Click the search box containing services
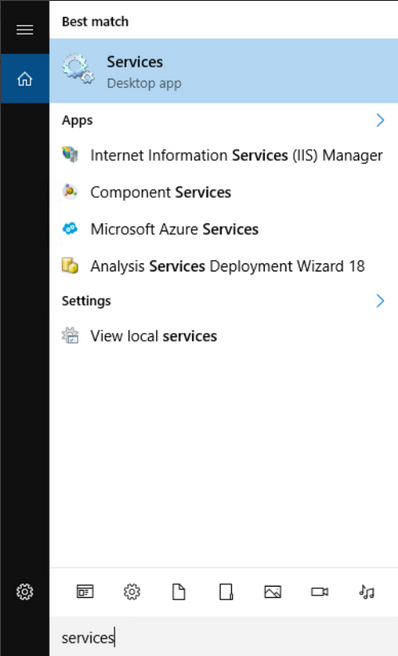Image resolution: width=398 pixels, height=656 pixels. (x=224, y=637)
